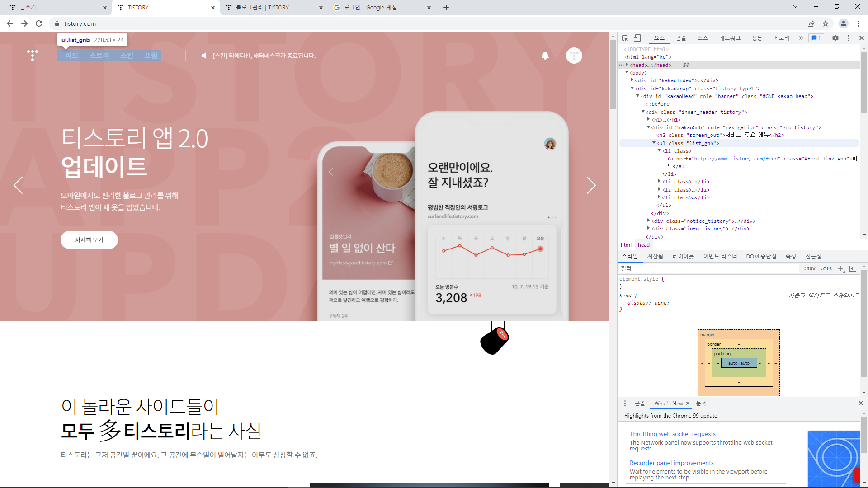
Task: Toggle the :hov element state panel
Action: [809, 268]
